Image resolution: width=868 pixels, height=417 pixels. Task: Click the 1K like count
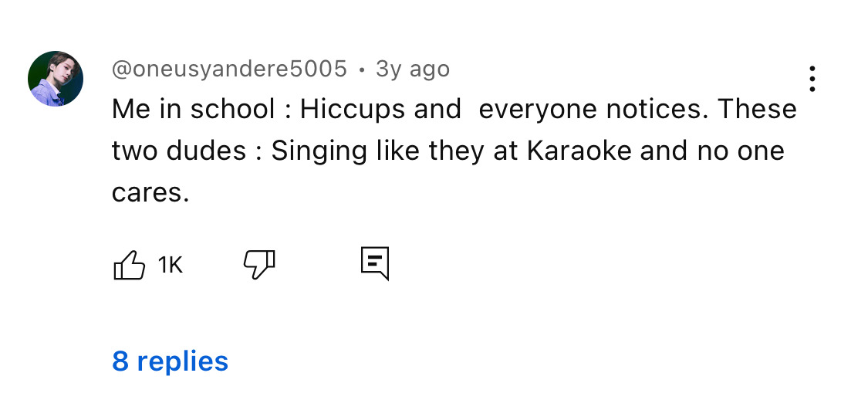170,266
